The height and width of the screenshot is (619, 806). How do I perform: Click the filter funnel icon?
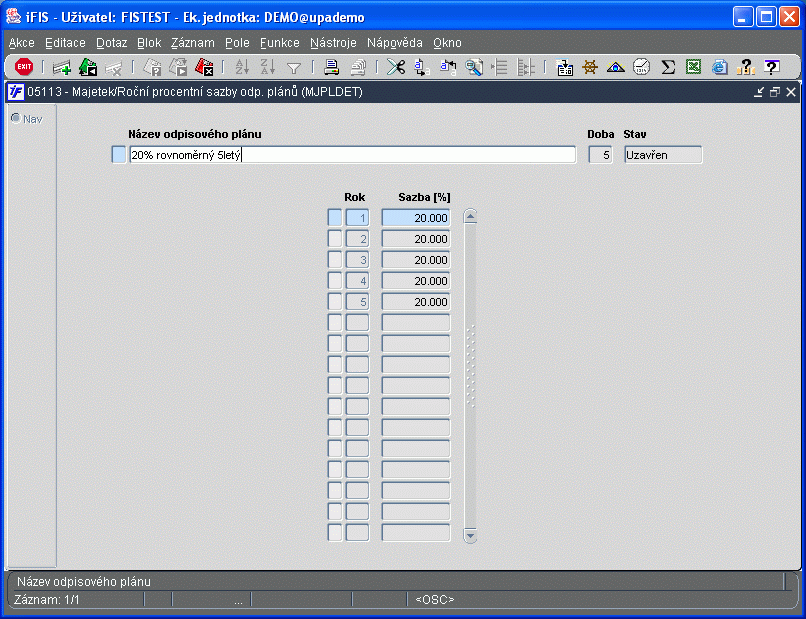point(294,68)
